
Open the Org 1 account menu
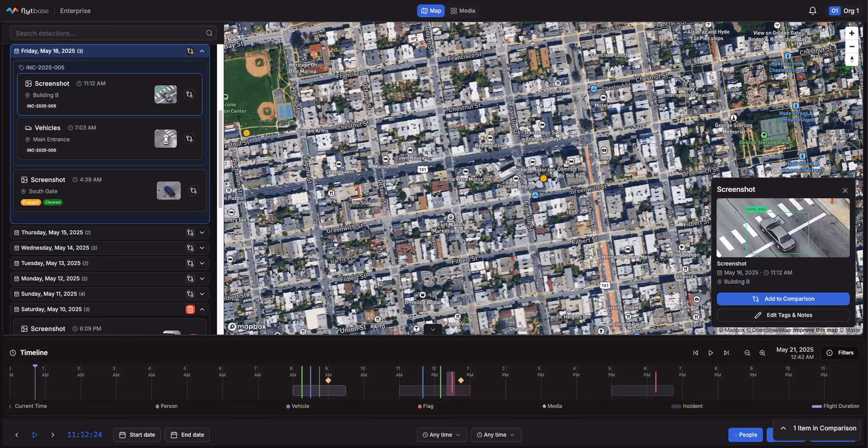[844, 11]
